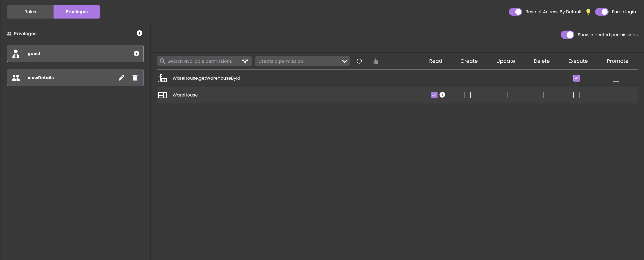This screenshot has width=644, height=260.
Task: Click the yellow lightbulb hint icon
Action: (588, 12)
